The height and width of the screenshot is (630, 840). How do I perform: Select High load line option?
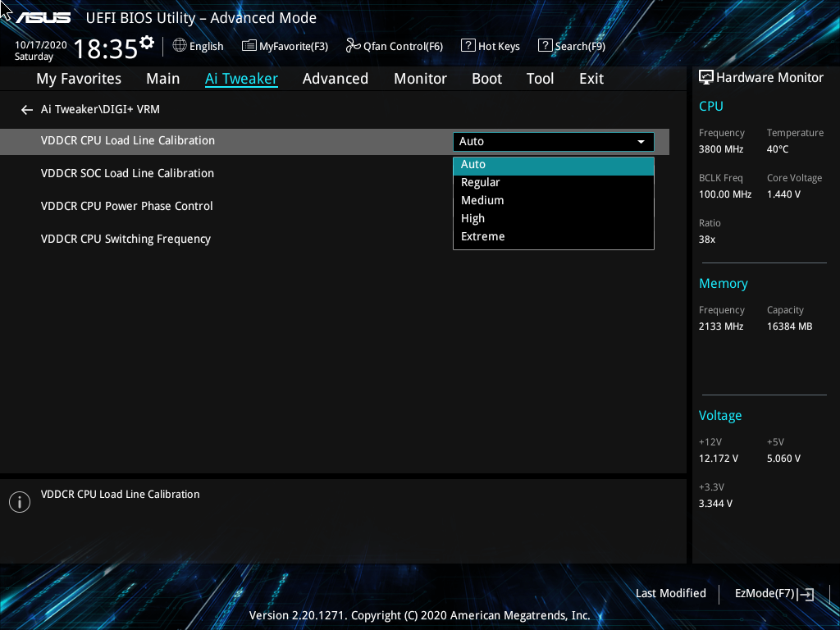[554, 218]
